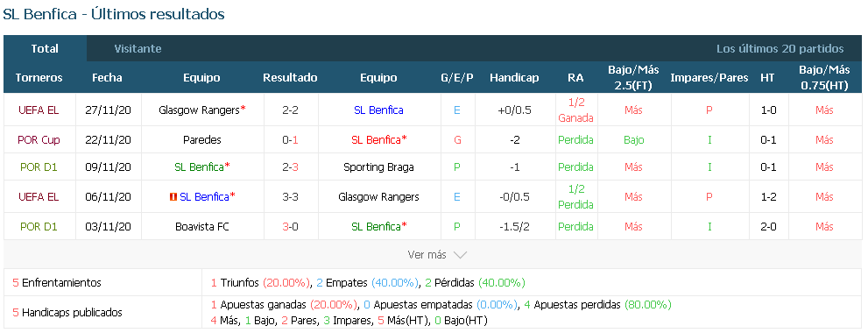Click the POR Cup tournament label
The image size is (868, 333).
(x=39, y=139)
